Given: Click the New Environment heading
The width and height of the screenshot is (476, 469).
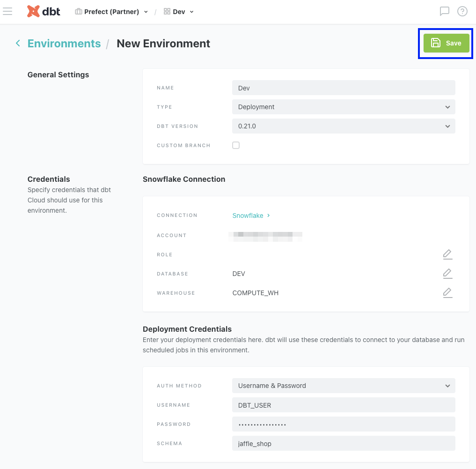Looking at the screenshot, I should pyautogui.click(x=163, y=44).
